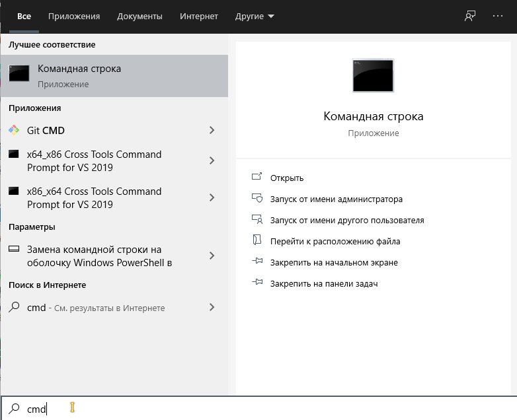Click the shield icon for administrator launch
The height and width of the screenshot is (420, 517).
(257, 198)
